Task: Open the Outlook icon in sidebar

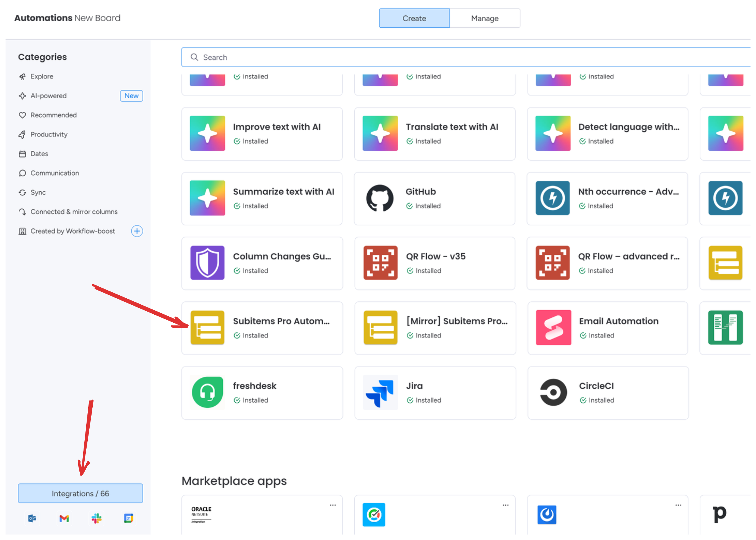Action: tap(32, 518)
